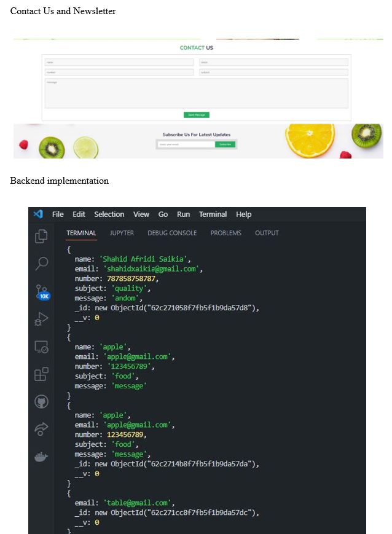
Task: Click the 'table@gmail.com' email value
Action: (139, 503)
